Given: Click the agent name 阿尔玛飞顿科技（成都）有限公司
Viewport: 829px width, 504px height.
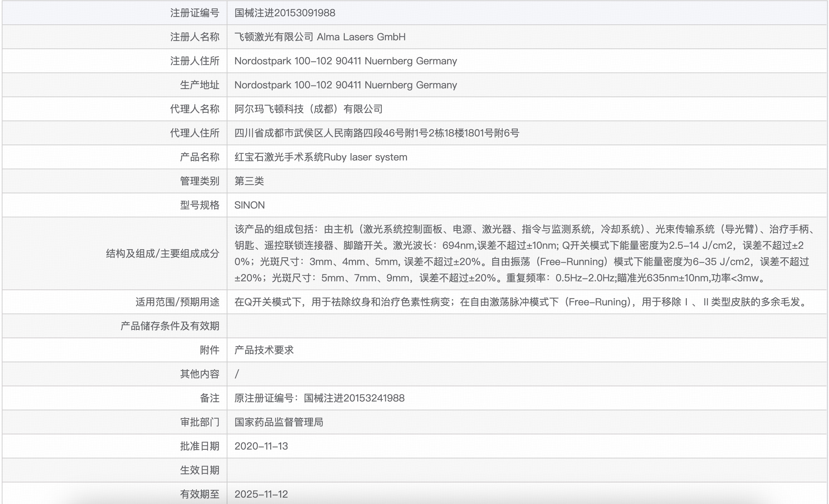Looking at the screenshot, I should (x=309, y=109).
